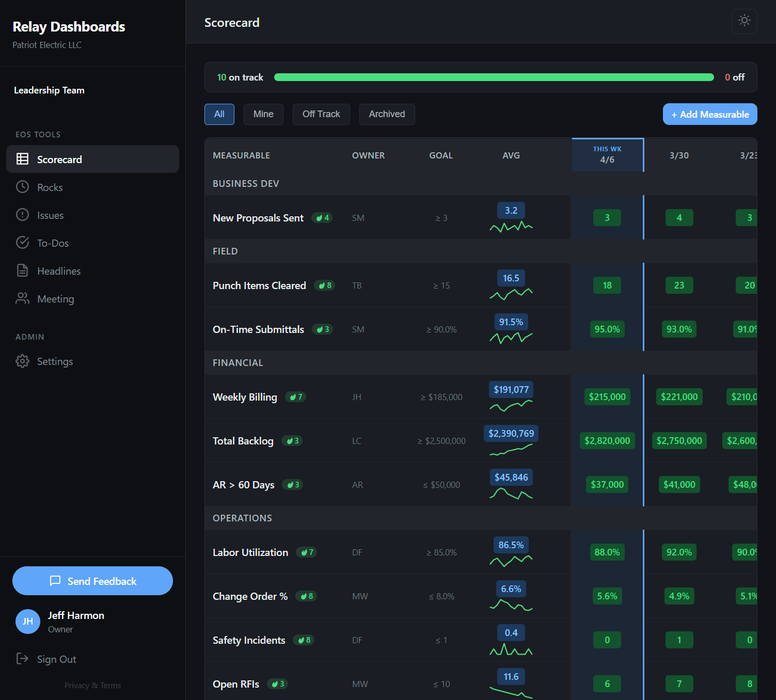Click 3/30 Weekly Billing $221,000 cell
776x700 pixels.
pyautogui.click(x=679, y=397)
